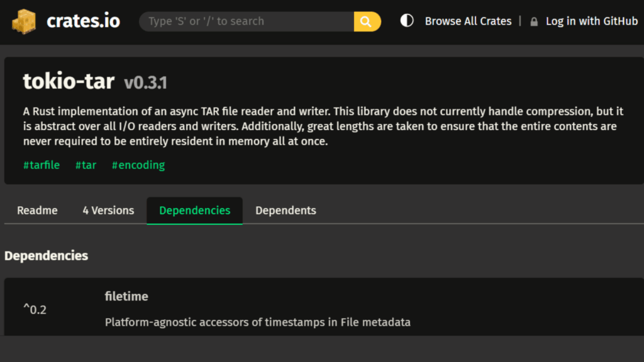The image size is (644, 362).
Task: Click the crates.io site name text
Action: [x=83, y=21]
